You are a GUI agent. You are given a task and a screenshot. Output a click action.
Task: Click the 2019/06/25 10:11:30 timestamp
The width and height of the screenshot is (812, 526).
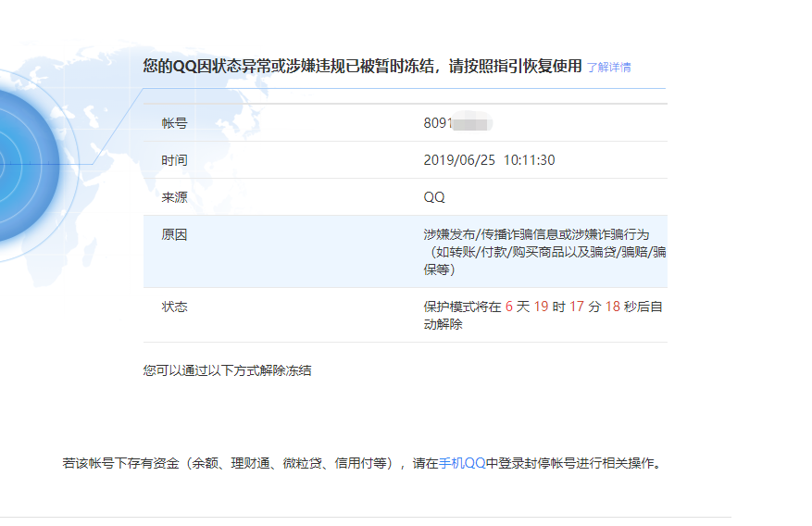(489, 160)
